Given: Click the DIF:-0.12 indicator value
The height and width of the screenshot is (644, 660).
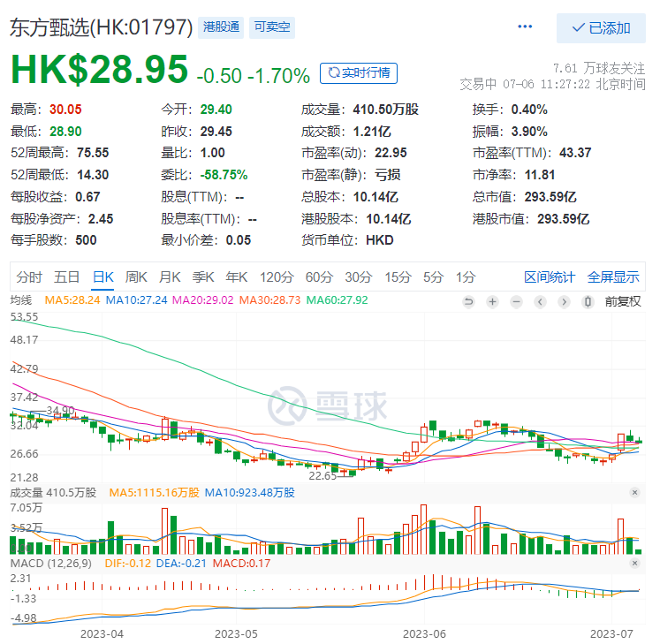Looking at the screenshot, I should (127, 564).
